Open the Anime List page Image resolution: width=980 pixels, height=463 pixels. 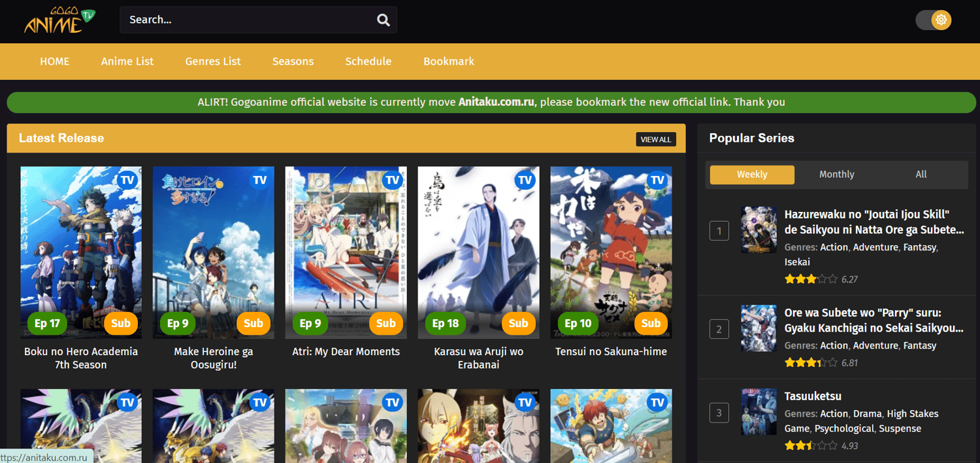127,61
